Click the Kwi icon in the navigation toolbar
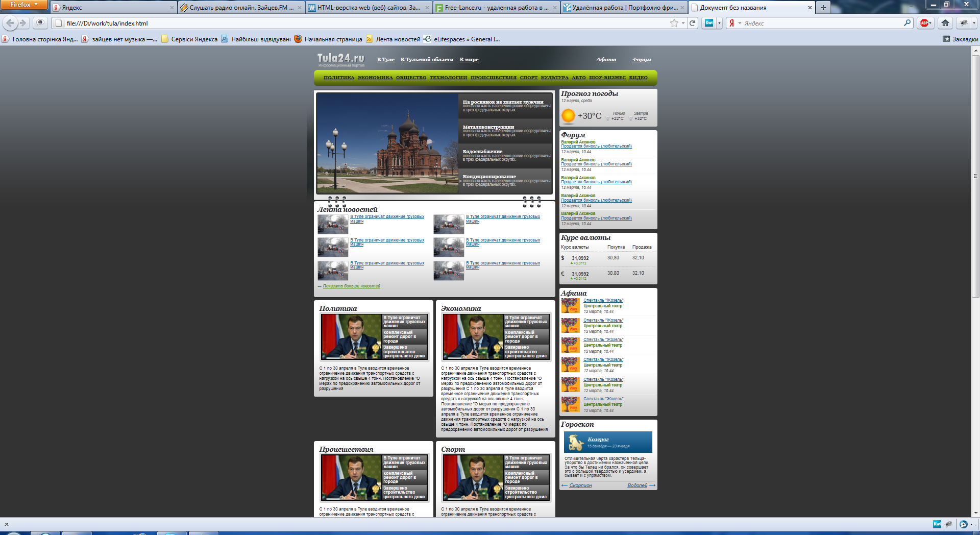980x535 pixels. click(709, 23)
